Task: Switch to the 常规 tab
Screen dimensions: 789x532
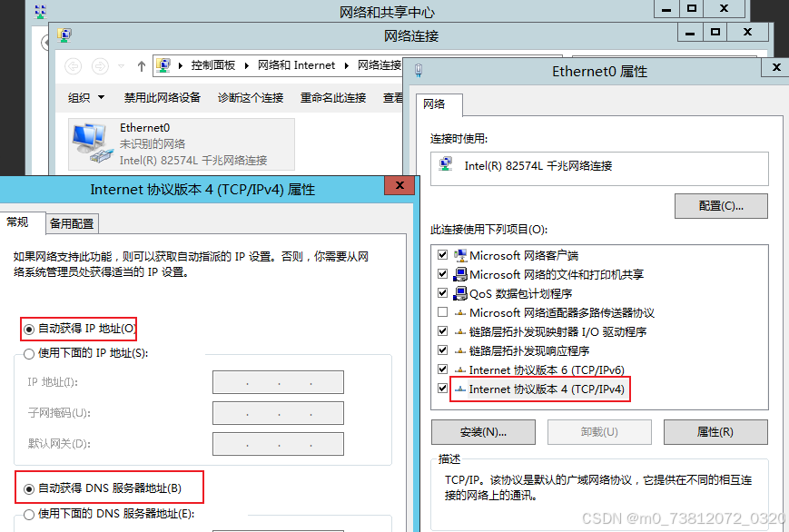Action: click(18, 222)
